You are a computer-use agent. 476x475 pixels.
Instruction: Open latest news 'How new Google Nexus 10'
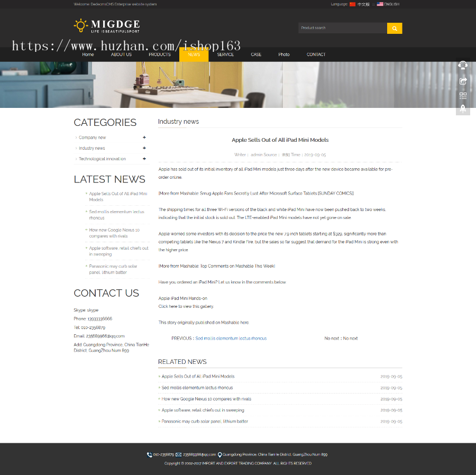point(114,233)
